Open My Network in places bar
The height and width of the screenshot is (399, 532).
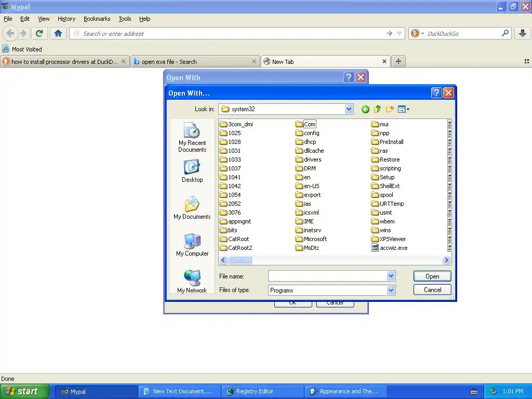[192, 281]
